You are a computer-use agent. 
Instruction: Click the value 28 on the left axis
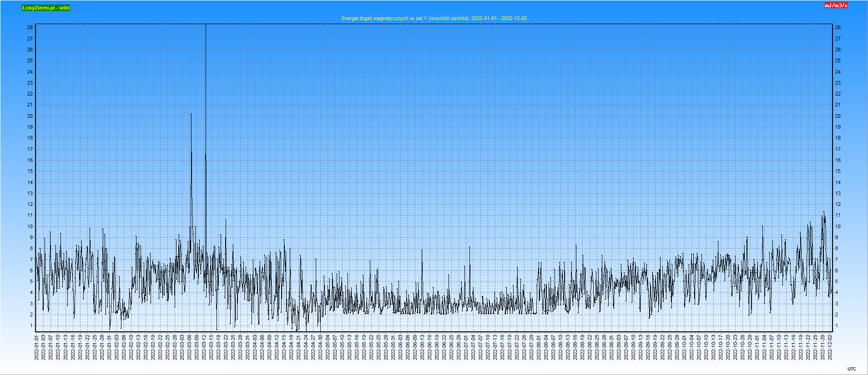pos(30,27)
